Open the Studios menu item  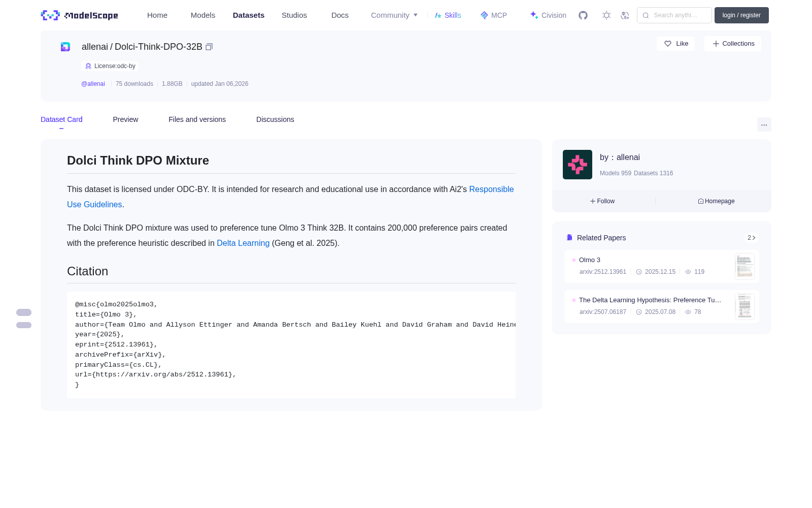294,15
